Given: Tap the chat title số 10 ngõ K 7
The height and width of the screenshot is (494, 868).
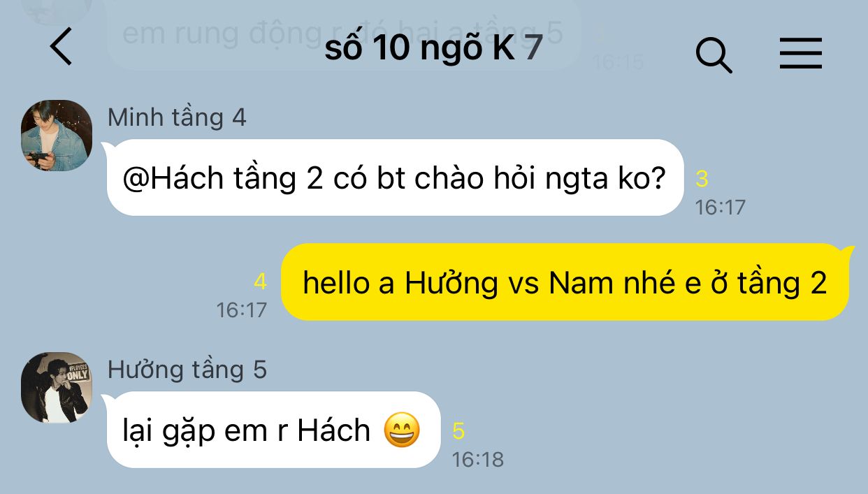Looking at the screenshot, I should [x=433, y=48].
